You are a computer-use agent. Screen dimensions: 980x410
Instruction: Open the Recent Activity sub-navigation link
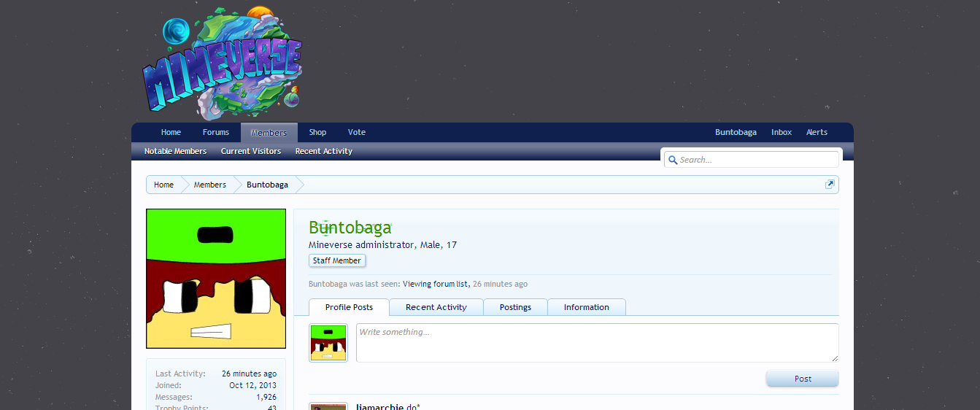tap(324, 151)
